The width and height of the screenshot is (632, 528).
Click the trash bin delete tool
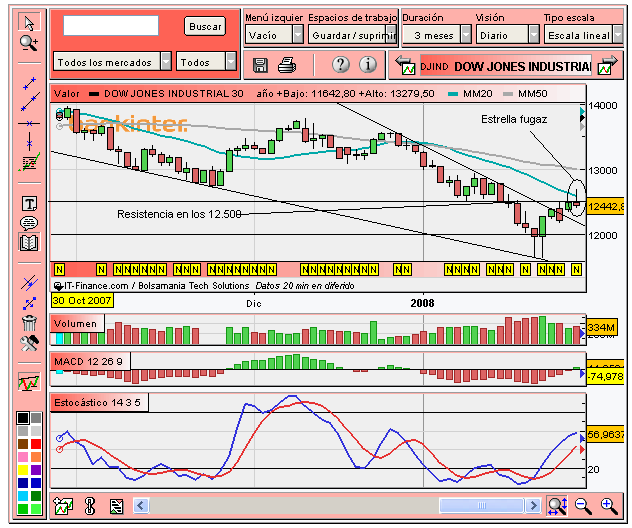pyautogui.click(x=29, y=322)
